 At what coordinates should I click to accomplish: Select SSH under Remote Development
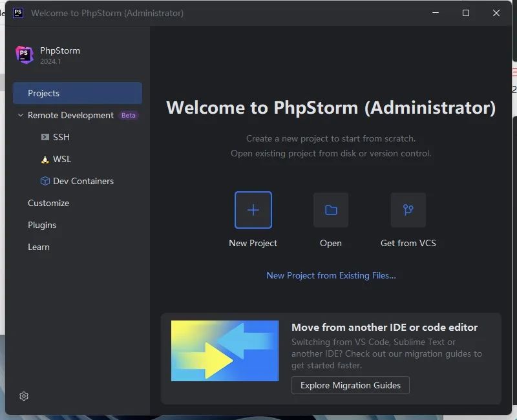(x=61, y=137)
